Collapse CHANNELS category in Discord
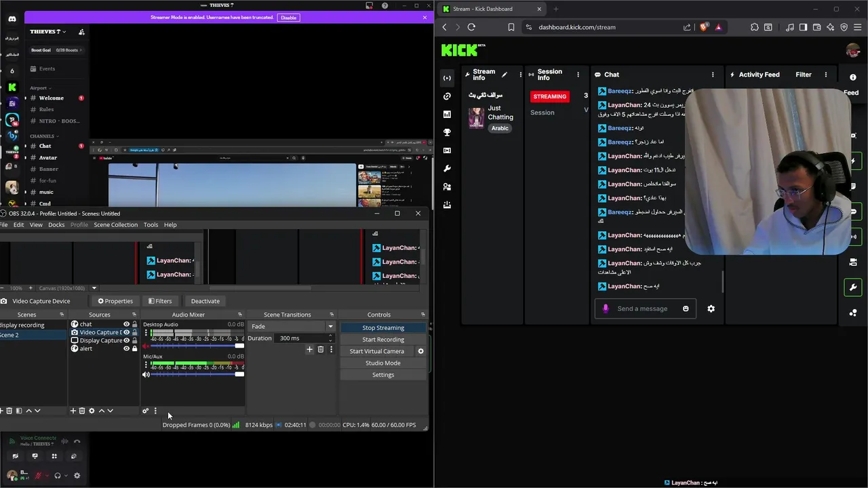This screenshot has height=488, width=868. (44, 136)
